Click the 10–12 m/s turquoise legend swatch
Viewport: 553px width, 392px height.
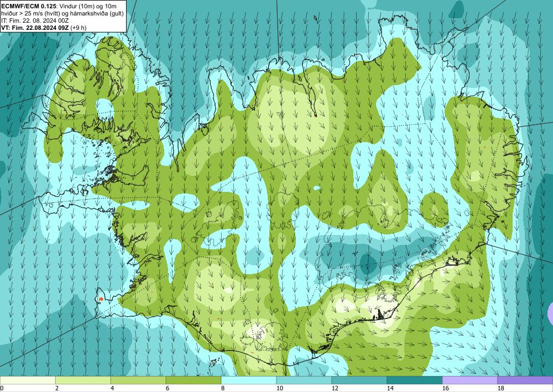point(304,380)
